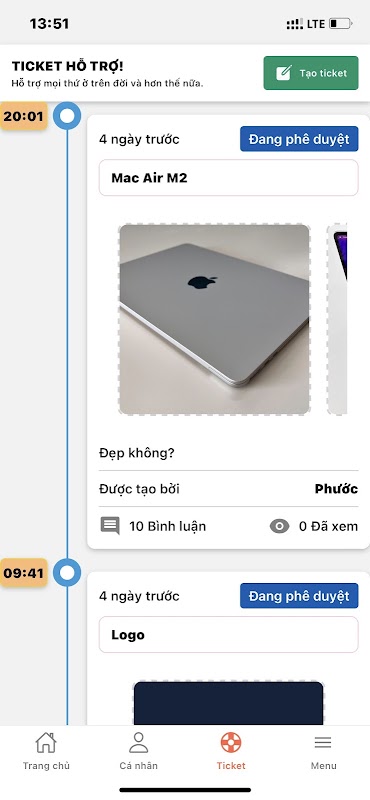The image size is (370, 800).
Task: Click the person icon in bottom bar
Action: (x=138, y=742)
